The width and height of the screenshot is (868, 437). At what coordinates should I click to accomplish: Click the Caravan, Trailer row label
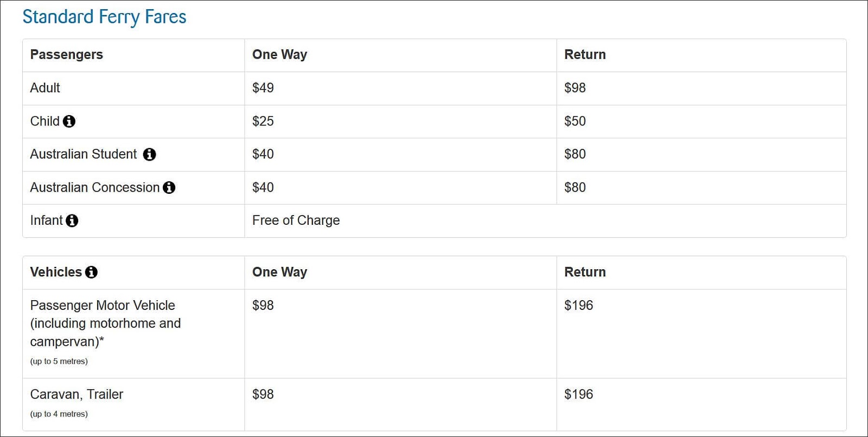[76, 395]
